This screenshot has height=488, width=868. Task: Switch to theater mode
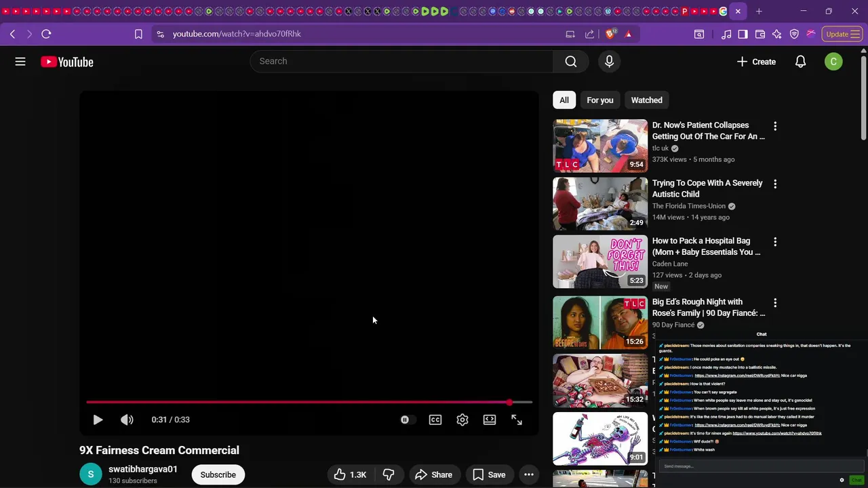click(490, 420)
